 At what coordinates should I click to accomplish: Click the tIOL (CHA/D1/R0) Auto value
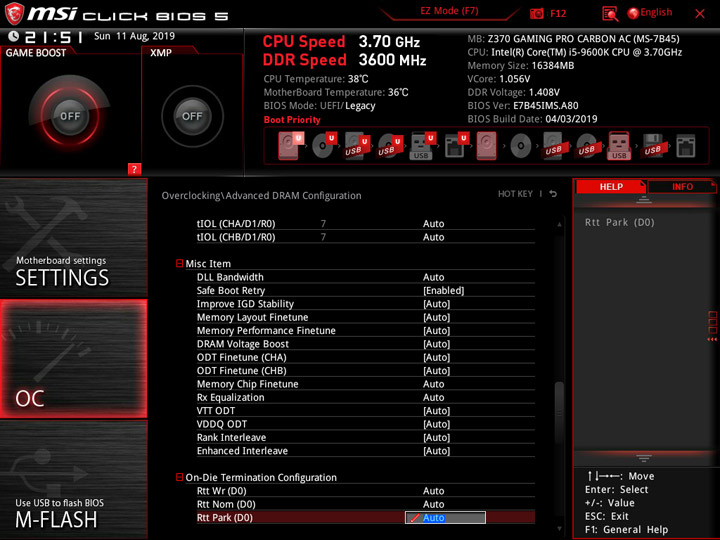coord(433,224)
